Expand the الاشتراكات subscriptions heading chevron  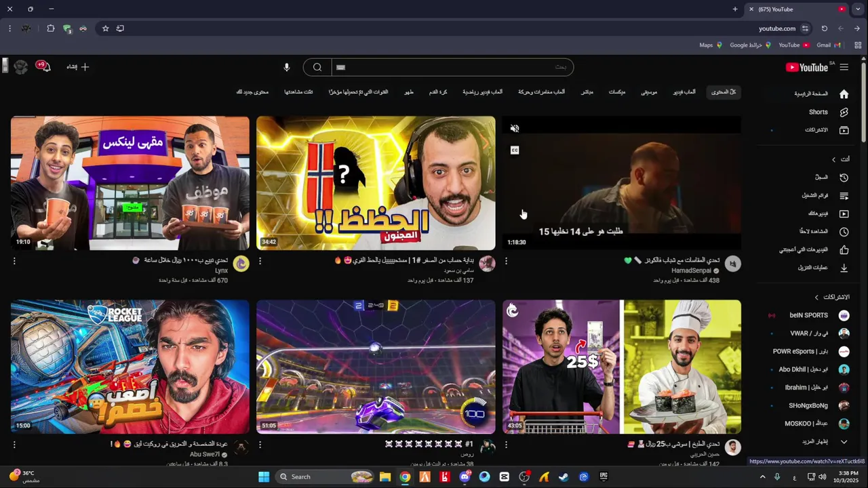pos(816,298)
